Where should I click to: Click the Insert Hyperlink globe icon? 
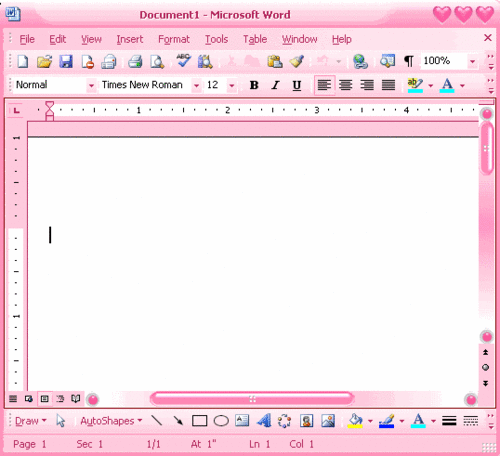[x=360, y=62]
